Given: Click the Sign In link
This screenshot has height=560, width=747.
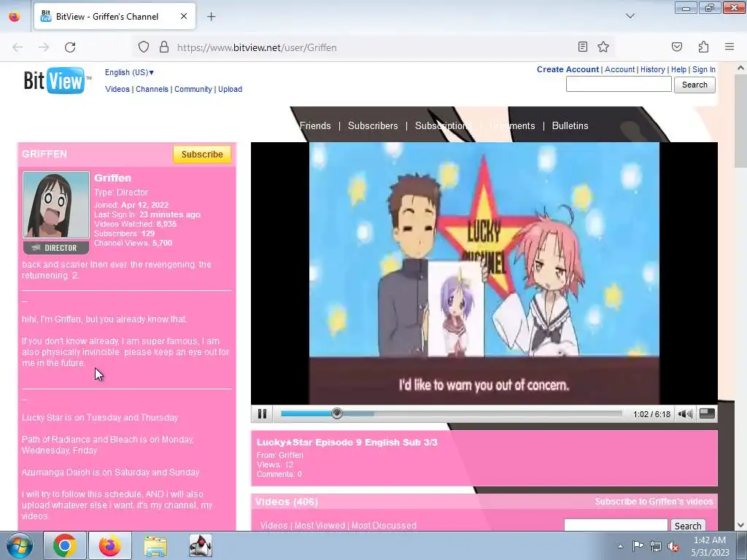Looking at the screenshot, I should [x=704, y=69].
